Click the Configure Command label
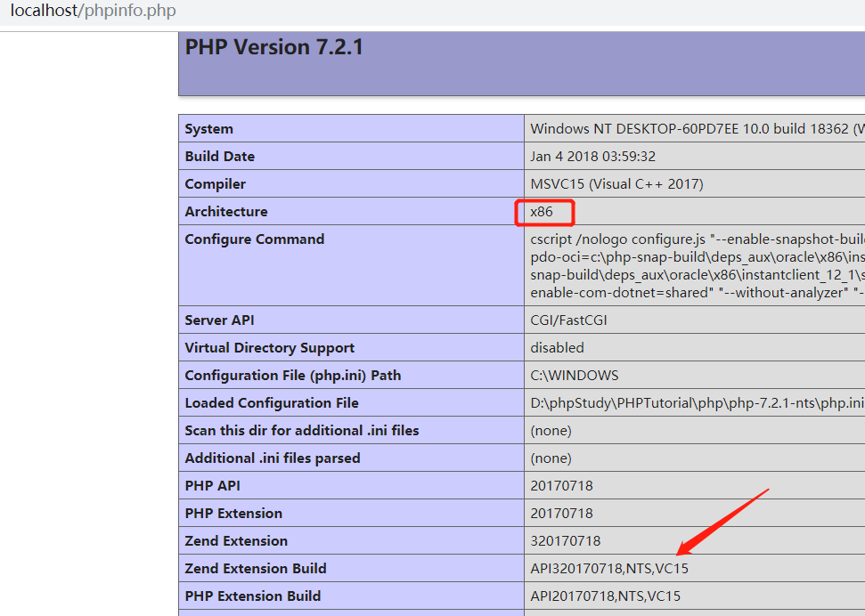 (254, 239)
